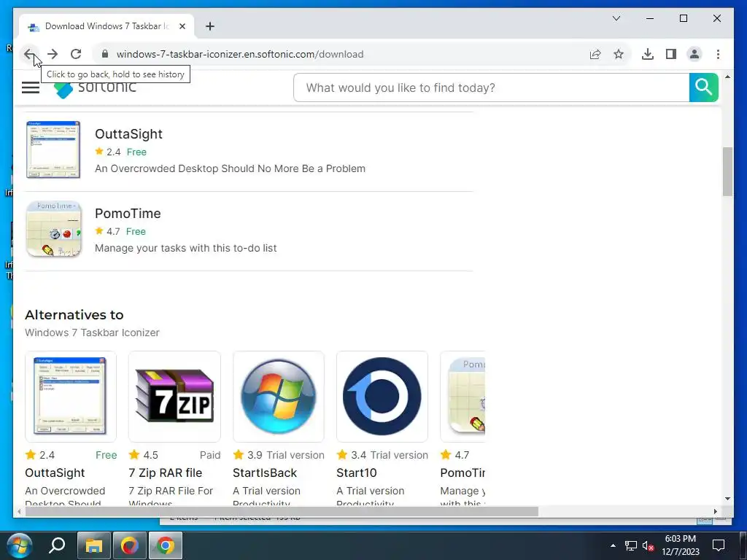Show hidden system tray icons
Image resolution: width=747 pixels, height=560 pixels.
pos(613,545)
